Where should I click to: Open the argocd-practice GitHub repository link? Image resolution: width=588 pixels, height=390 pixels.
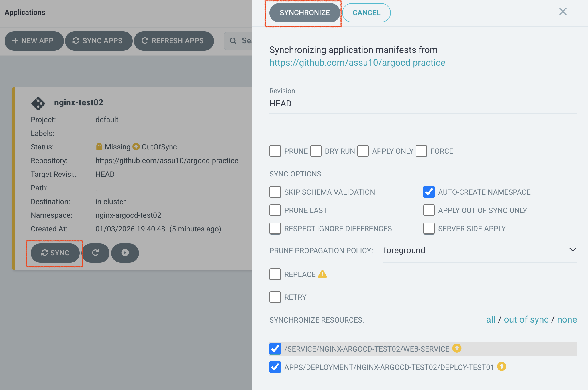pyautogui.click(x=357, y=63)
